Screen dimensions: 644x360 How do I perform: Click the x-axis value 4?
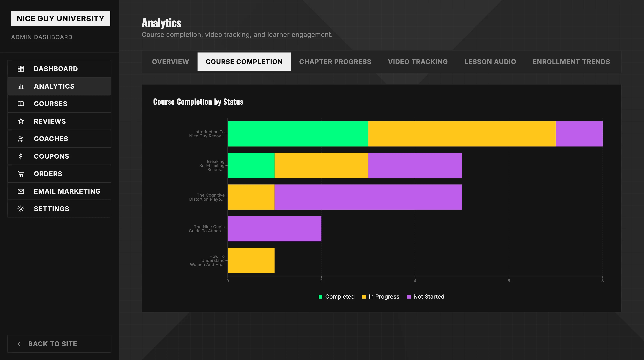(x=415, y=281)
